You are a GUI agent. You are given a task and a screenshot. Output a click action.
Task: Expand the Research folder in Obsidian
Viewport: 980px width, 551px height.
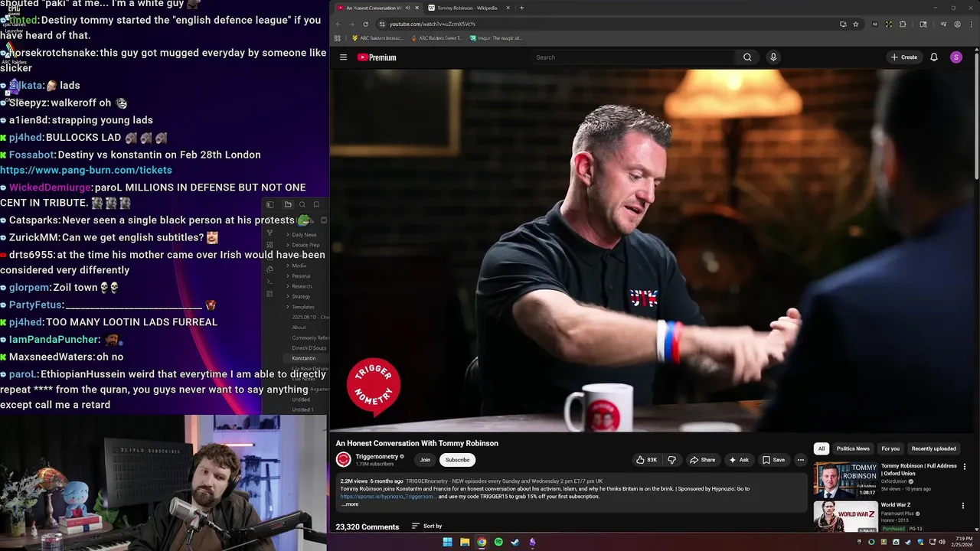(302, 286)
